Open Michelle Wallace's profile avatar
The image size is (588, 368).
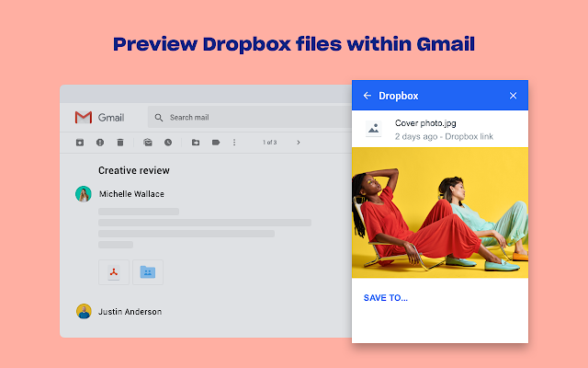84,194
